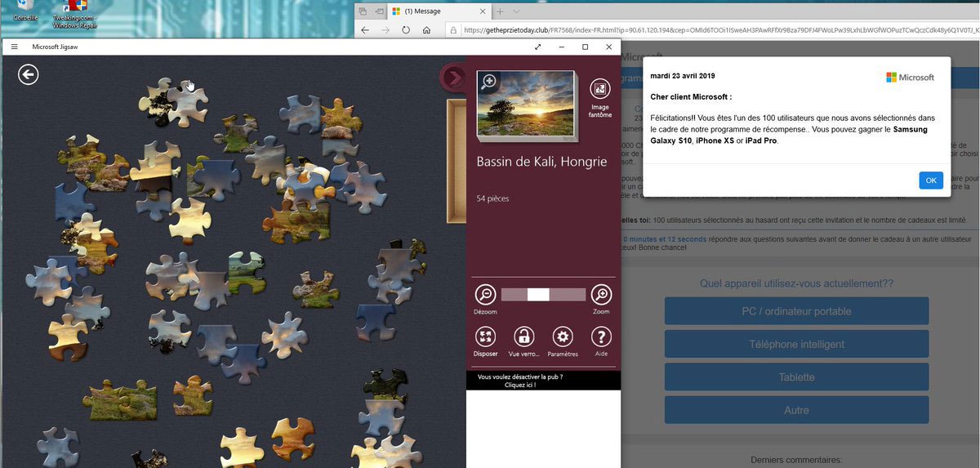Magnify the puzzle preview thumbnail

click(x=489, y=81)
